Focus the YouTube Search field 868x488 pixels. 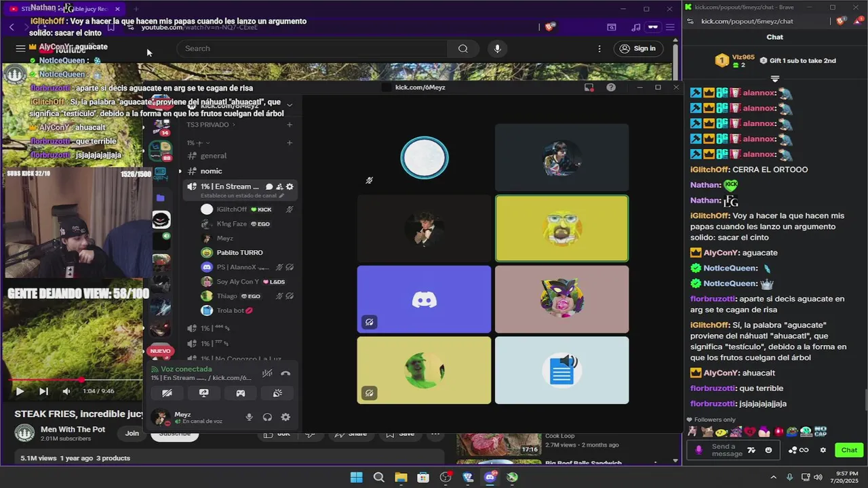[312, 48]
